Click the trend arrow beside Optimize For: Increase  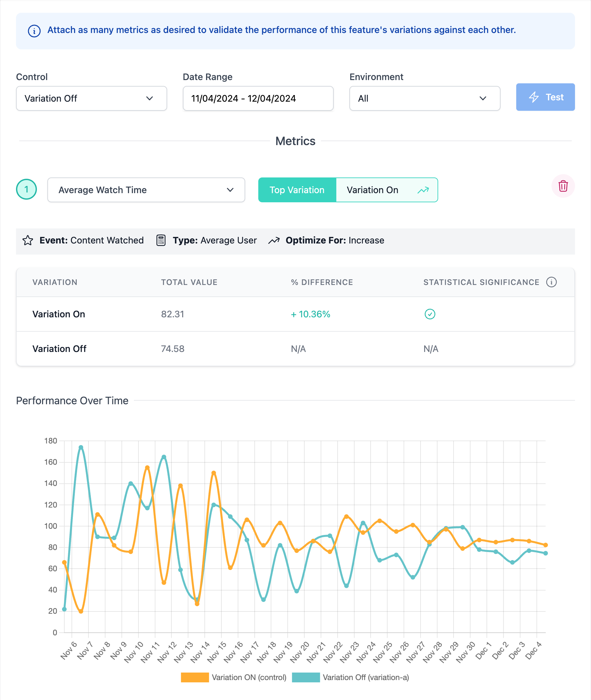pos(274,241)
